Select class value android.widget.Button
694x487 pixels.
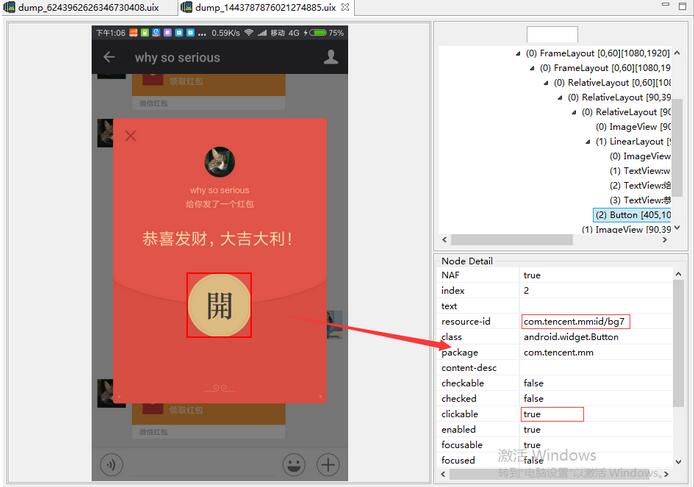(571, 337)
